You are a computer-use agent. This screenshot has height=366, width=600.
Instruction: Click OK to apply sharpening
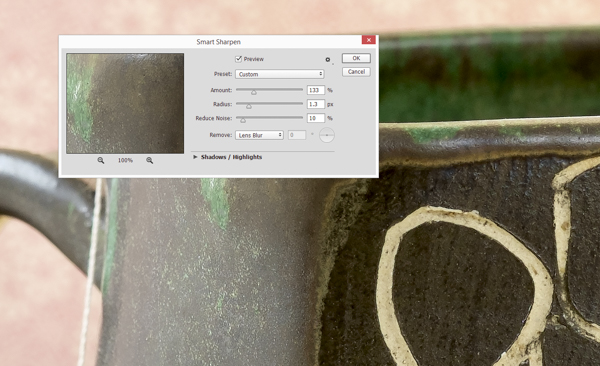(x=356, y=58)
